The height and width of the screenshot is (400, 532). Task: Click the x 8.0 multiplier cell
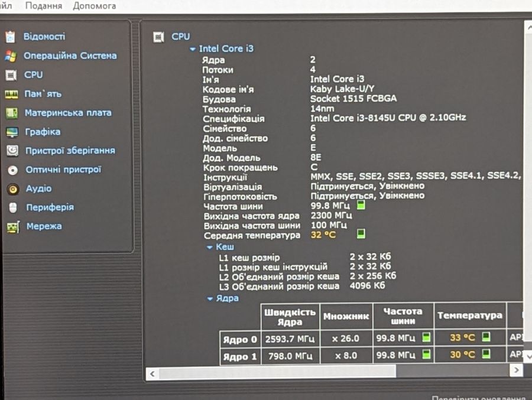click(346, 355)
